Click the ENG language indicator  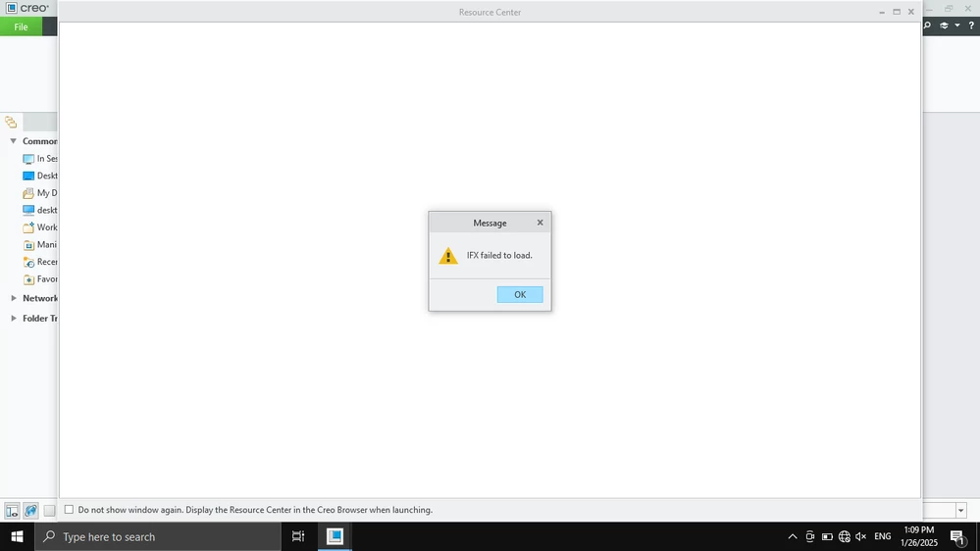pyautogui.click(x=883, y=536)
